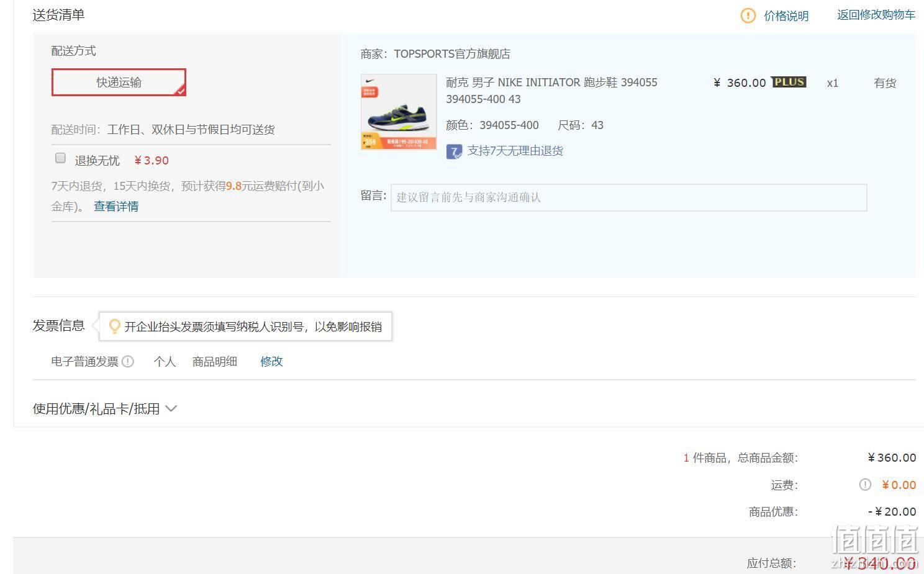Image resolution: width=924 pixels, height=574 pixels.
Task: Click 支持7天无理由退货 text
Action: (x=515, y=151)
